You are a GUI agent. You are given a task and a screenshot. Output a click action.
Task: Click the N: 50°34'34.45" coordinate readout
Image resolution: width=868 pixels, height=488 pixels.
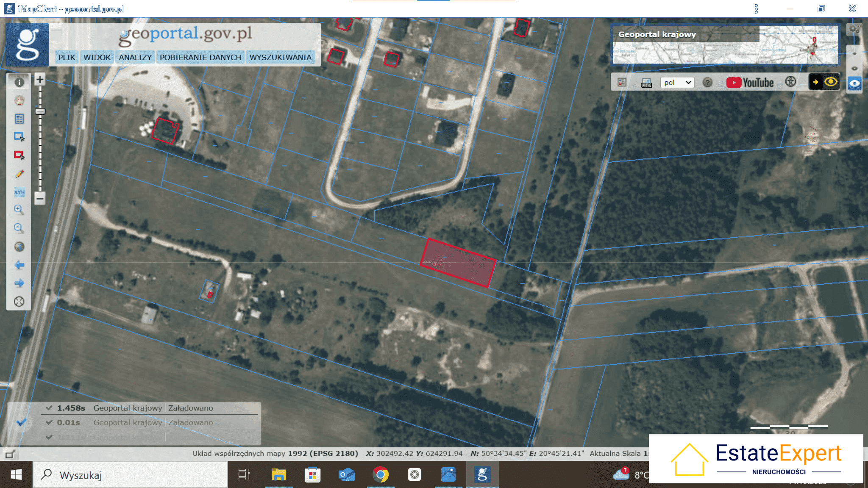point(498,453)
